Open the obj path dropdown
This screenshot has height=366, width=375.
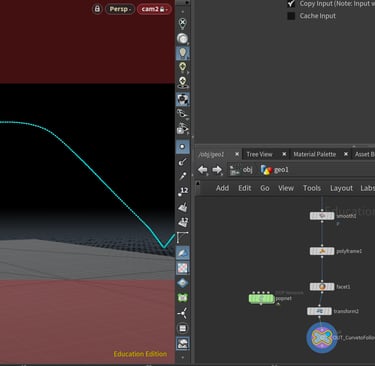pos(241,170)
